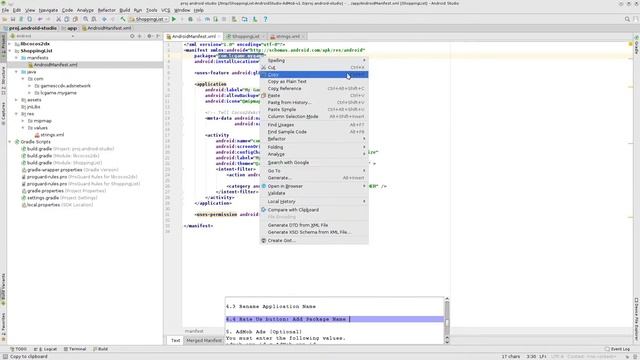Open the VCS menu in the menu bar

click(x=165, y=10)
